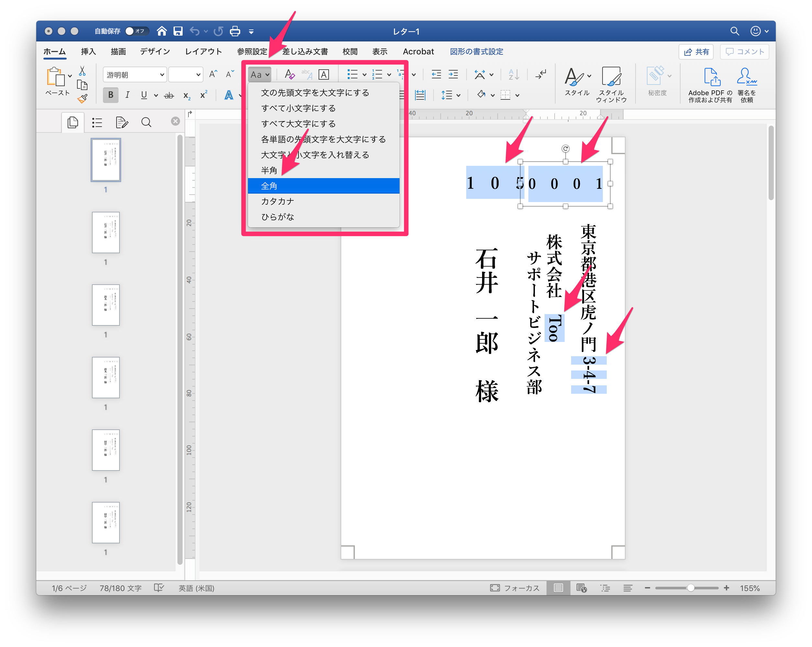Click the zoom slider handle

(690, 588)
